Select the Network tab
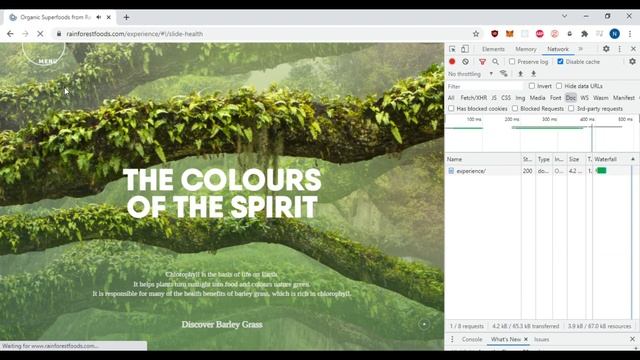 coord(558,49)
